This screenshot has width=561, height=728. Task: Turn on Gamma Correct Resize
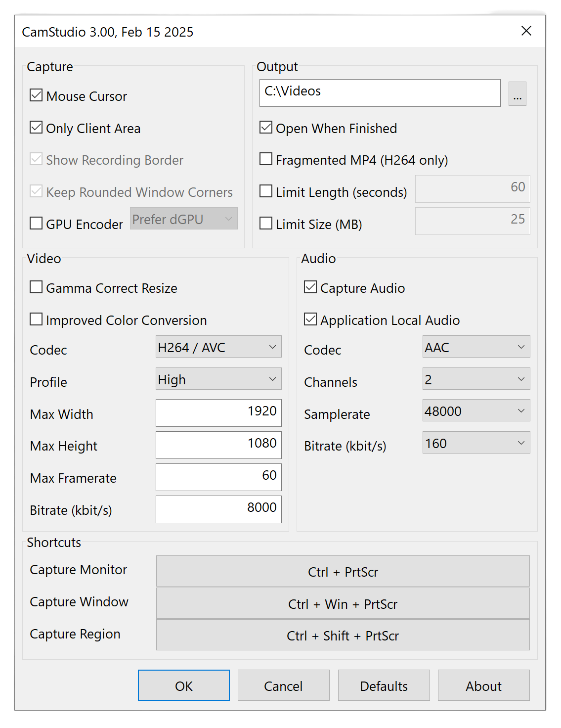click(36, 287)
